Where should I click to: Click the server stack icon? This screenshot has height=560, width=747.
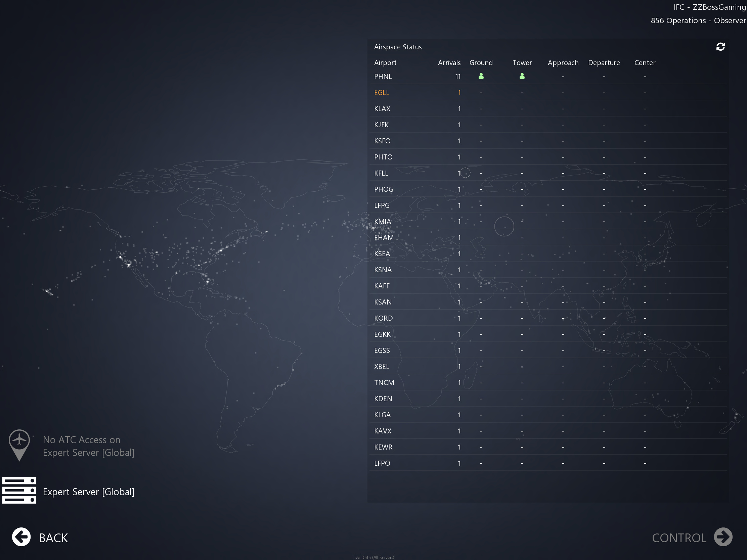[19, 490]
